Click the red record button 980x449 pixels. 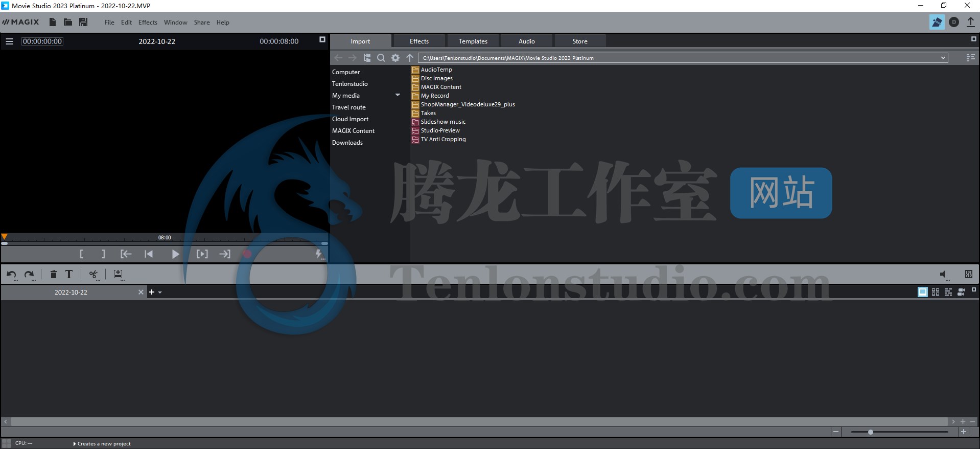pos(247,254)
